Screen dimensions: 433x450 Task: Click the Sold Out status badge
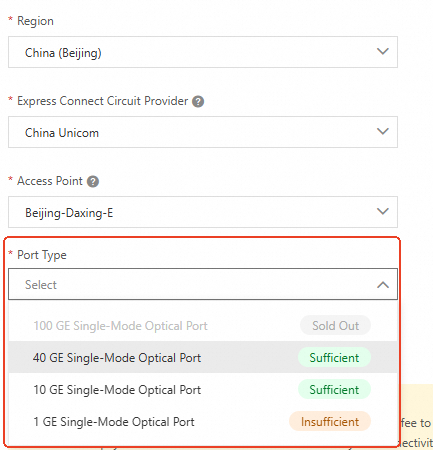pos(335,325)
